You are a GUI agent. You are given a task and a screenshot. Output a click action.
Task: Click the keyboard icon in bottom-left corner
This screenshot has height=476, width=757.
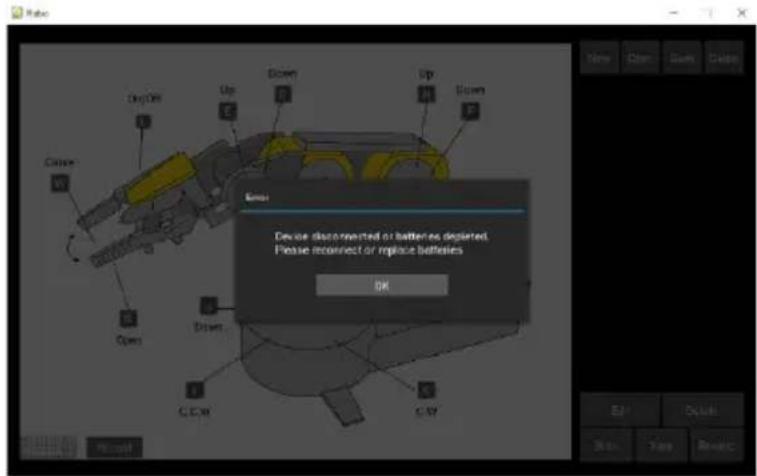tap(47, 446)
